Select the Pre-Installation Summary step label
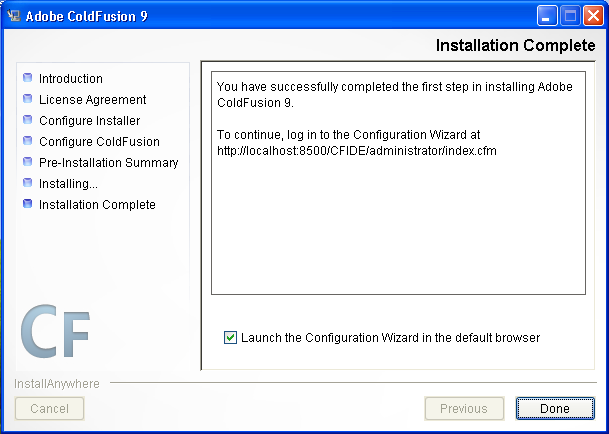The image size is (609, 434). point(109,162)
